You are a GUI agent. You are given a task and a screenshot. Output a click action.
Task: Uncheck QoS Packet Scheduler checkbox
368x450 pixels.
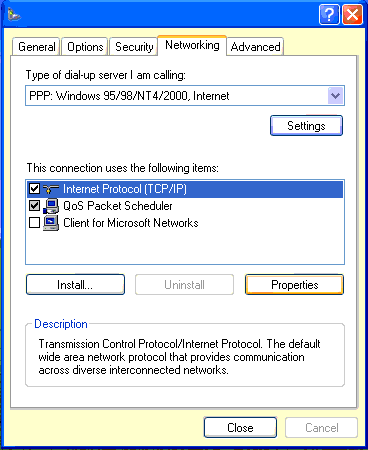coord(34,206)
